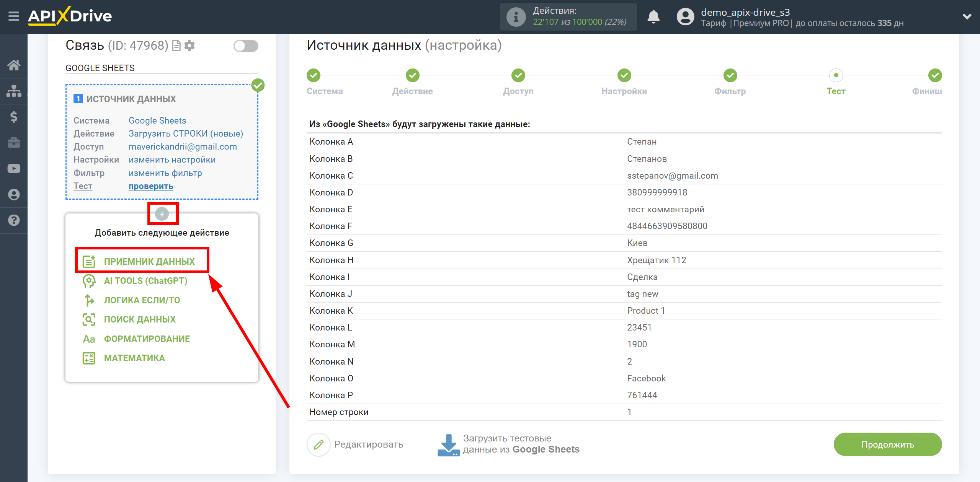Select the Хрещатик 112 value

(656, 260)
